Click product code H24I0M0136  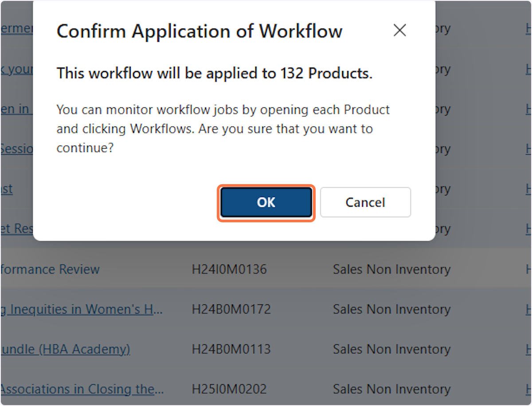229,269
